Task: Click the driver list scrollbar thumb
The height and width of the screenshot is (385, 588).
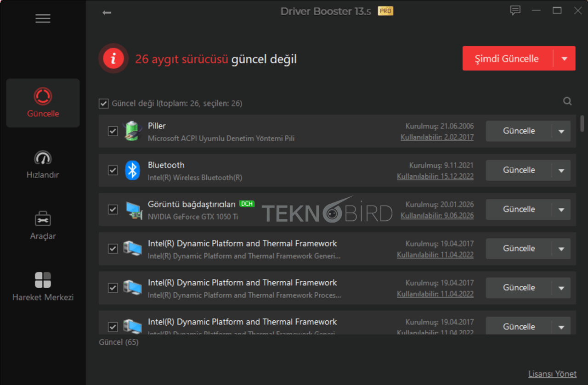Action: [582, 123]
